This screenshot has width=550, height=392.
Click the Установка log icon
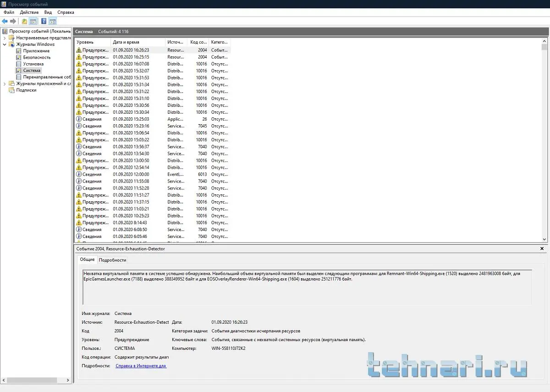[x=19, y=64]
